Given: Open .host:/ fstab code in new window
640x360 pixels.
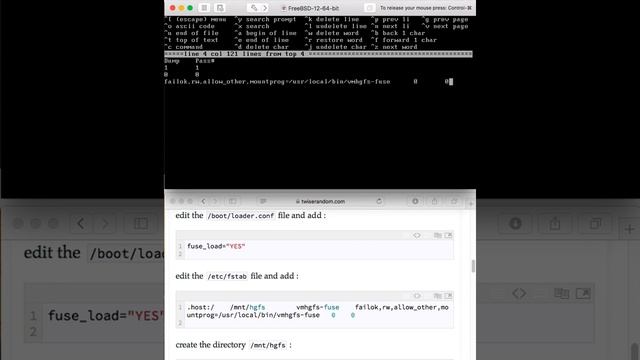Looking at the screenshot, I should 448,296.
